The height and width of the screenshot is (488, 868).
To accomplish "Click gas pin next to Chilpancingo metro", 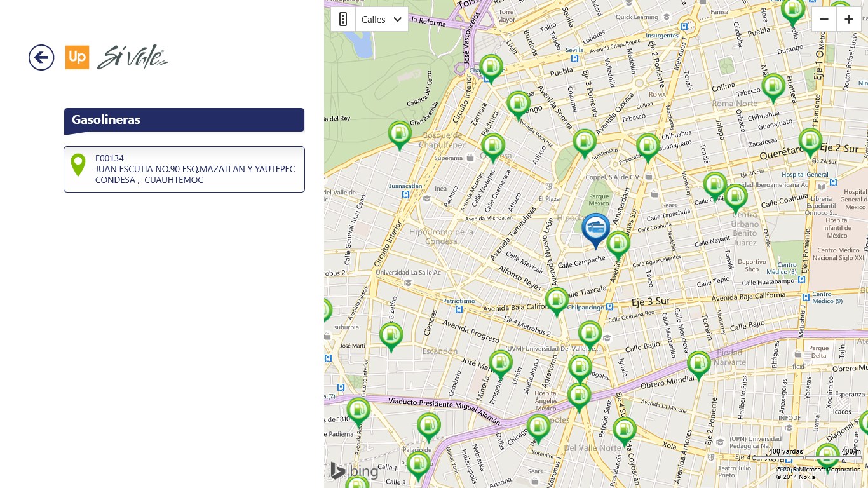I will [x=557, y=300].
